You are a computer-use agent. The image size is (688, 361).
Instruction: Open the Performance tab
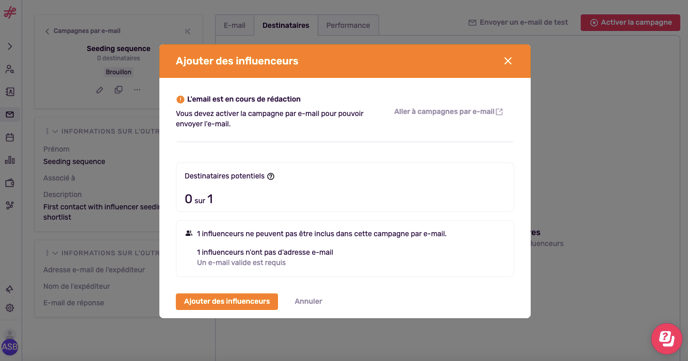(x=348, y=25)
